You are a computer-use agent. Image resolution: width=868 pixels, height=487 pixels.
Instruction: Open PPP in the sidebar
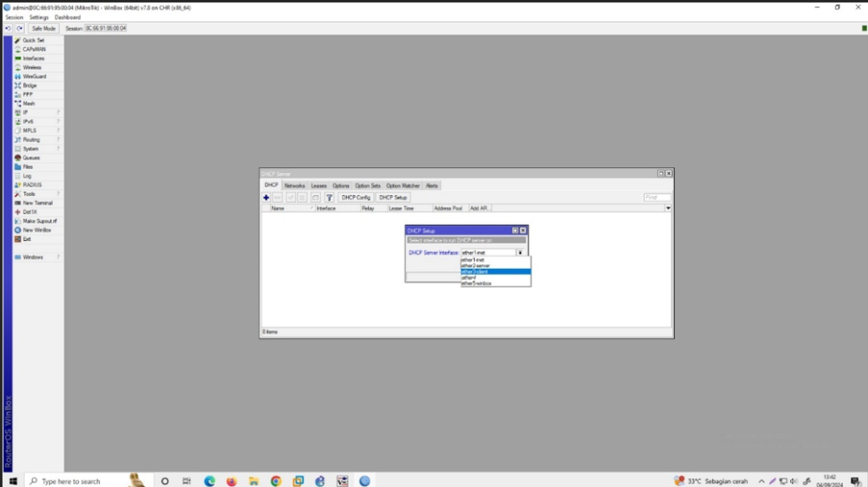[38, 95]
